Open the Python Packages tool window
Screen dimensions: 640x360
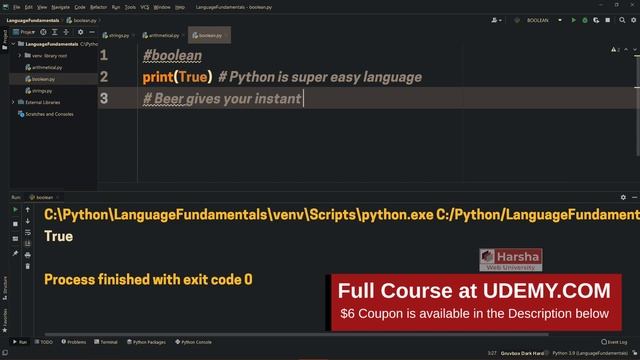pos(146,342)
